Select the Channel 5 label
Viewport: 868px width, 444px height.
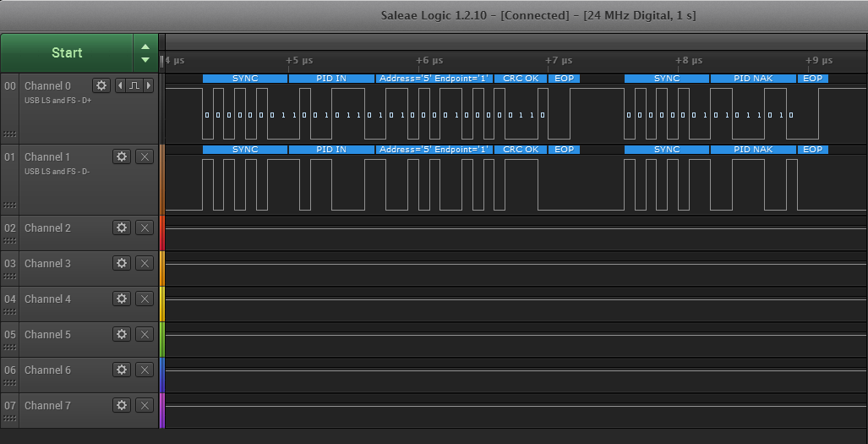coord(47,334)
